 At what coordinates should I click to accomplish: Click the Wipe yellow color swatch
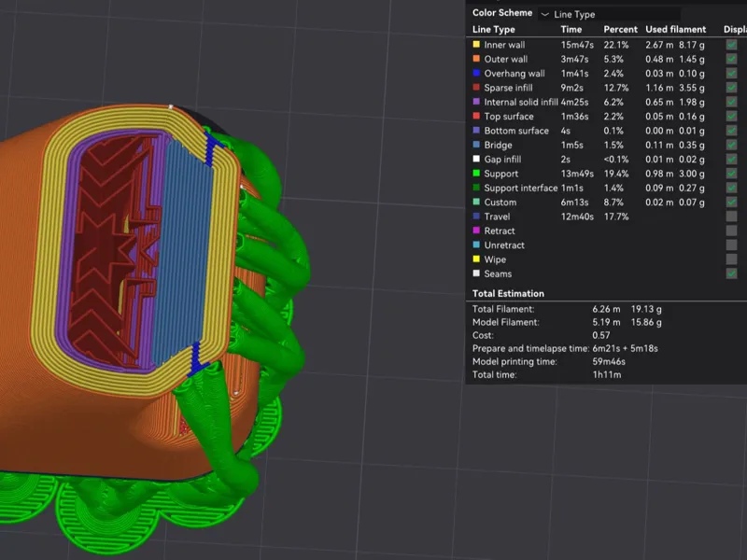(x=476, y=259)
